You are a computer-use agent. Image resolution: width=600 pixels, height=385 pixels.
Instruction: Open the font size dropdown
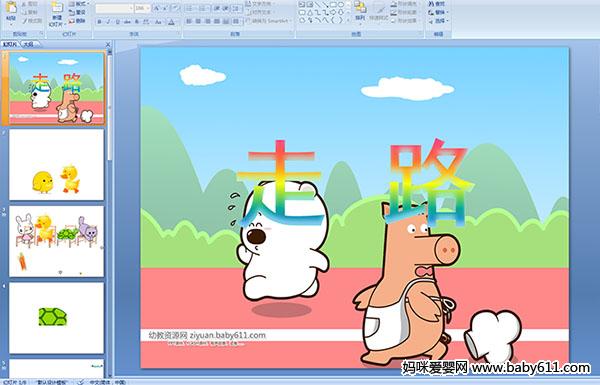(148, 8)
